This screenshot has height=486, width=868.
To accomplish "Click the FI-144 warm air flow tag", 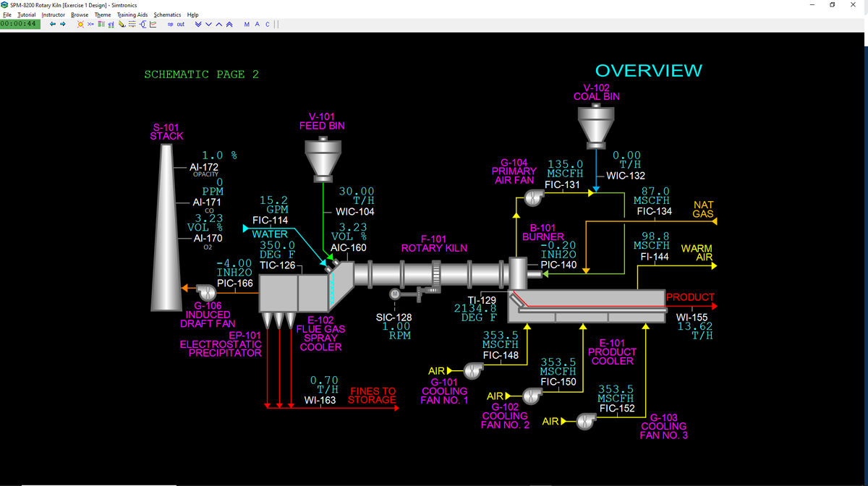I will [x=655, y=257].
